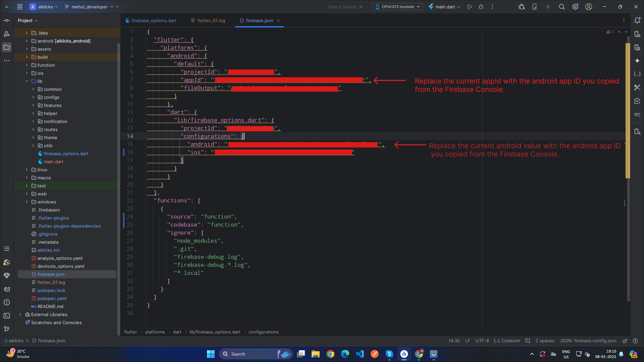The image size is (644, 362).
Task: Open IDE settings gear icon
Action: click(x=575, y=7)
